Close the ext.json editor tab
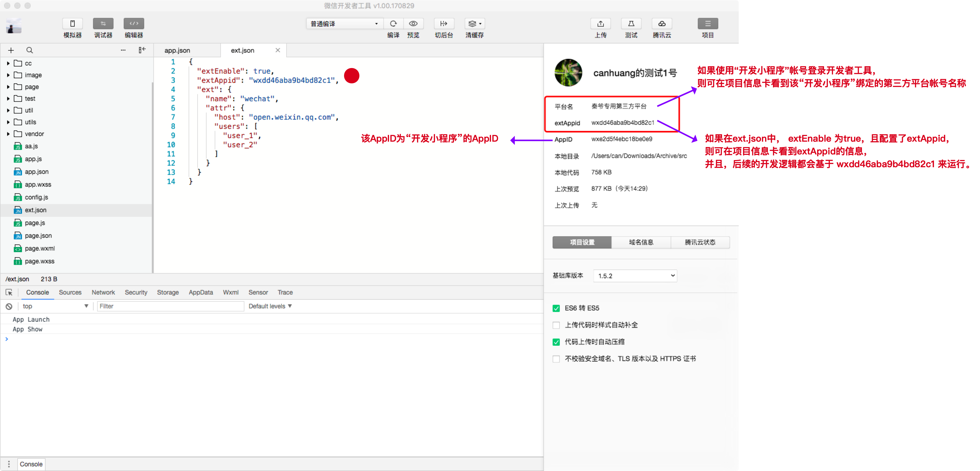 278,50
